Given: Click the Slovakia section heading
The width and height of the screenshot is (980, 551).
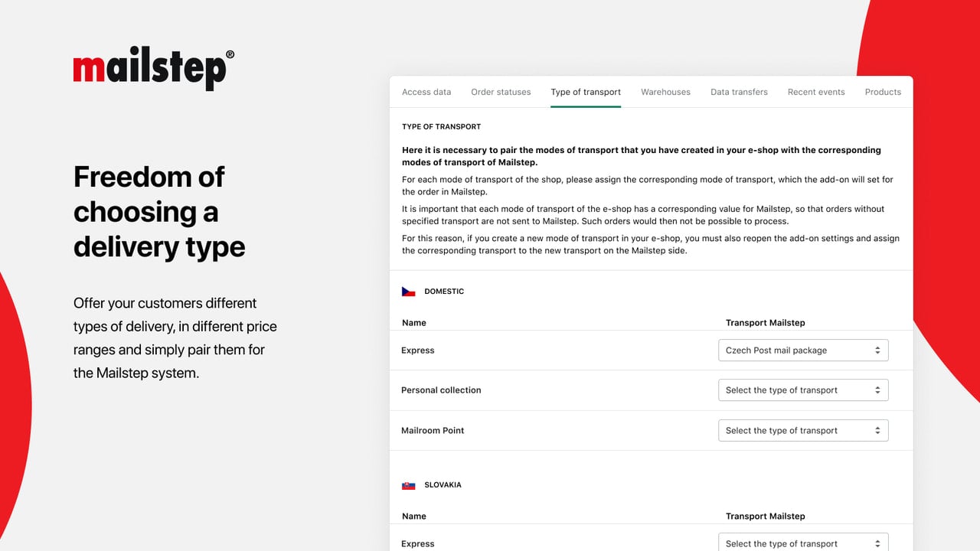Looking at the screenshot, I should (x=443, y=485).
